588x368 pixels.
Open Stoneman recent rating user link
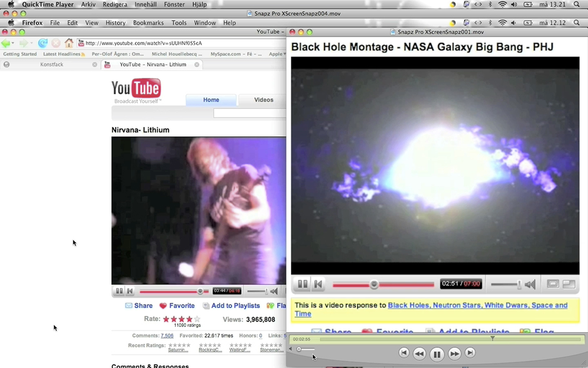click(x=272, y=350)
